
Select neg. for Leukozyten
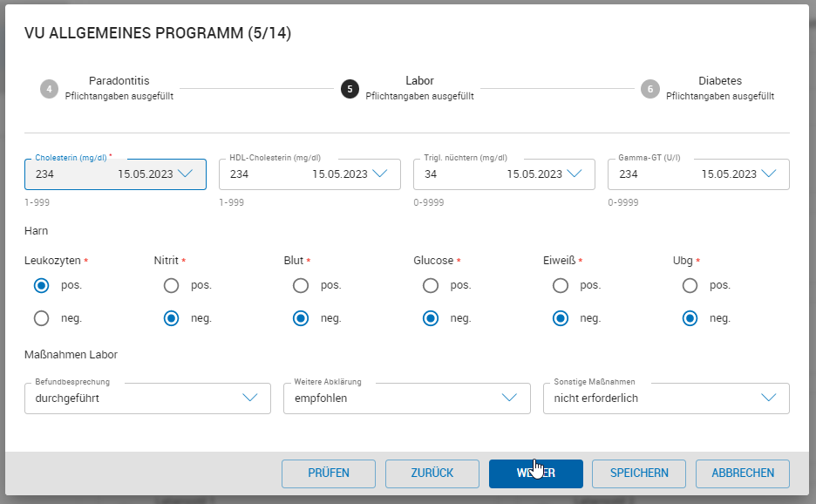click(x=41, y=318)
